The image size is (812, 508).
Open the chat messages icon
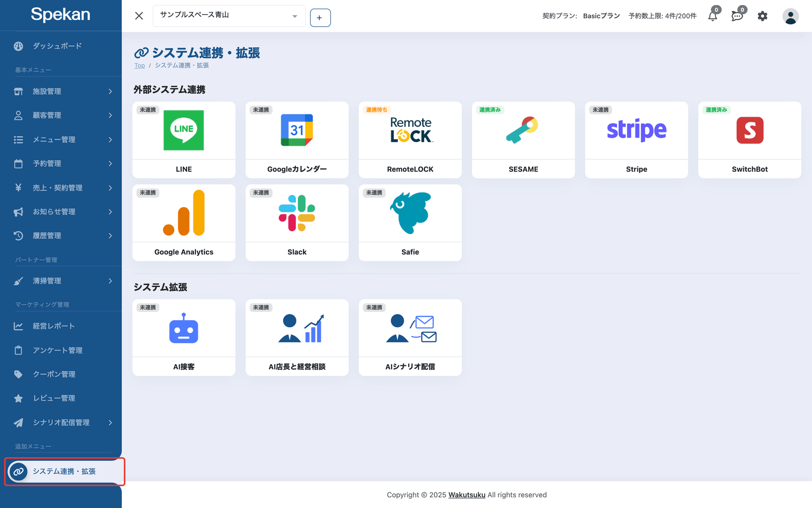point(737,16)
